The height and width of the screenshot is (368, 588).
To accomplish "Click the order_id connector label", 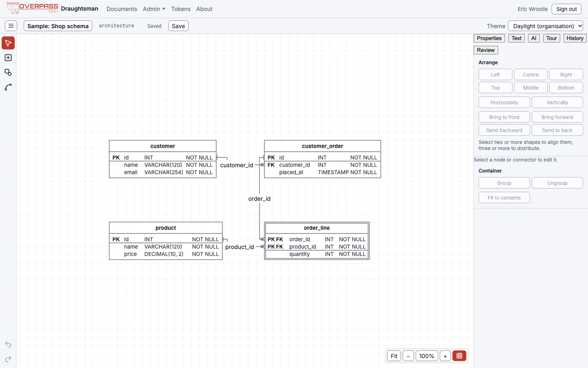I will click(x=259, y=199).
